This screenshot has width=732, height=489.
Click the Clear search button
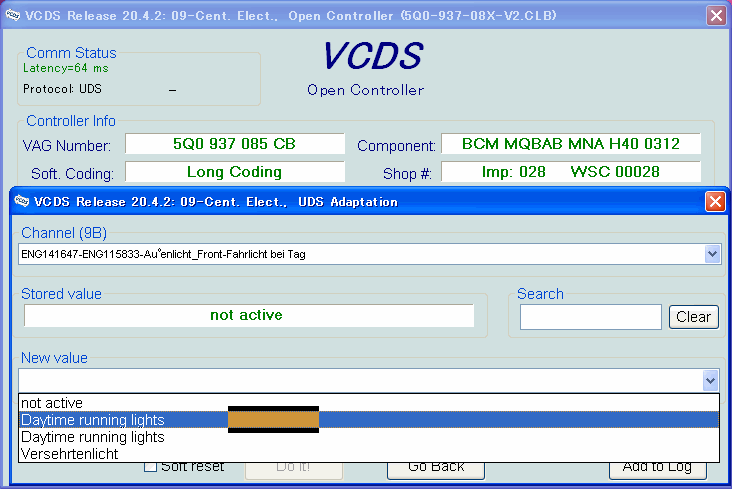[693, 317]
